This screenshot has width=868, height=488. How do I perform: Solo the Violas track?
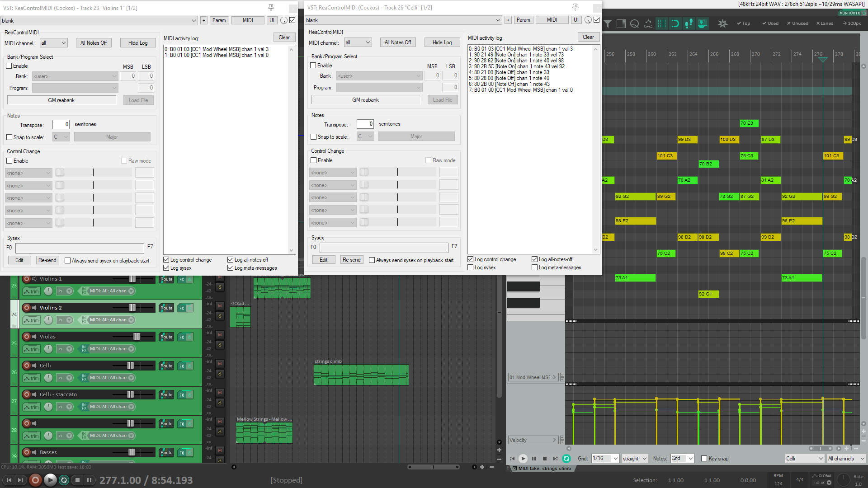coord(220,345)
